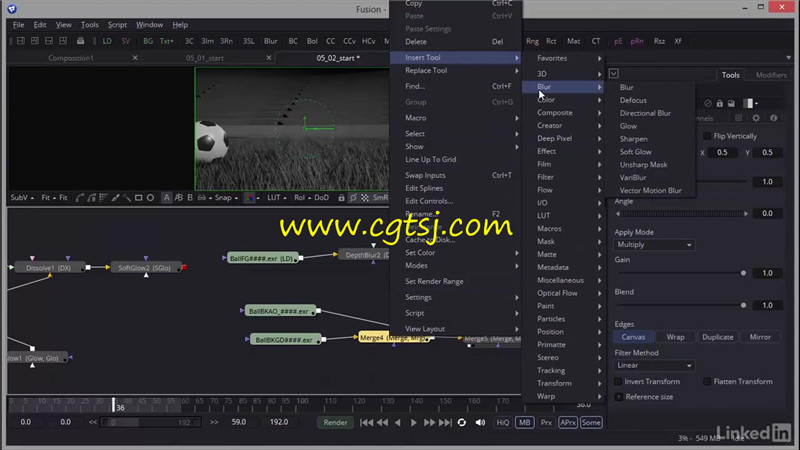Click the first viewer layout icon in the toolbar

pyautogui.click(x=20, y=41)
